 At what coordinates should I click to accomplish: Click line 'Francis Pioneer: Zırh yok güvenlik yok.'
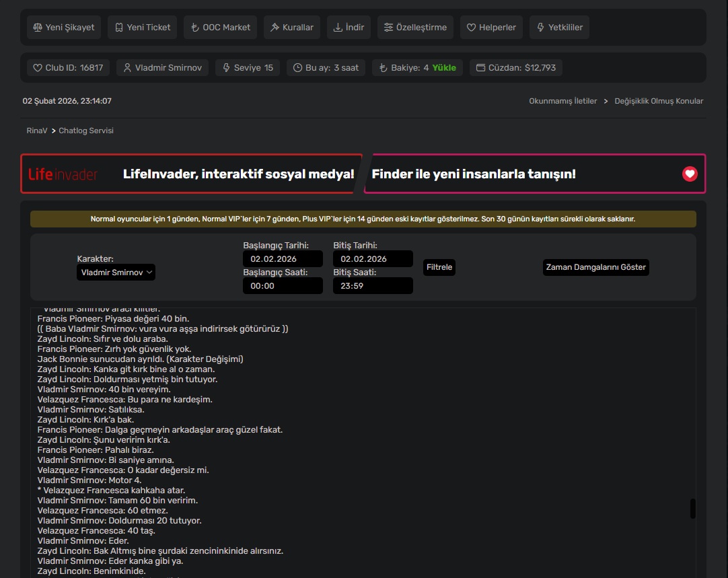click(x=114, y=349)
